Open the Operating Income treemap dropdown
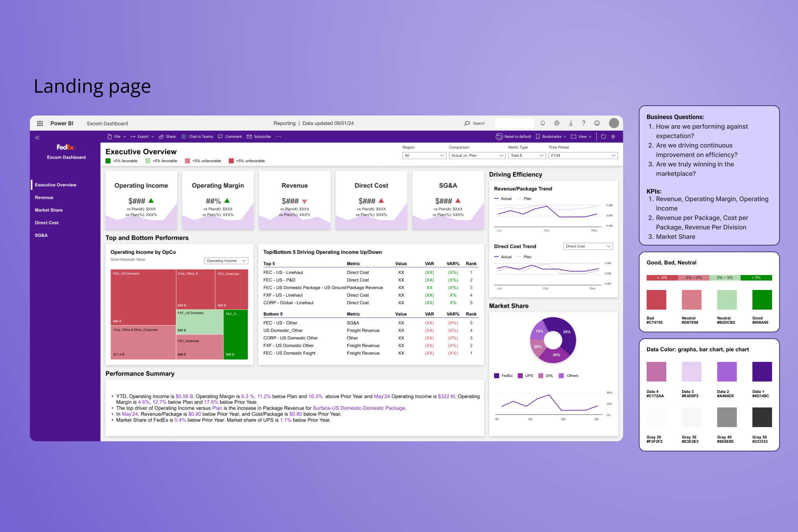This screenshot has height=532, width=798. (x=226, y=261)
